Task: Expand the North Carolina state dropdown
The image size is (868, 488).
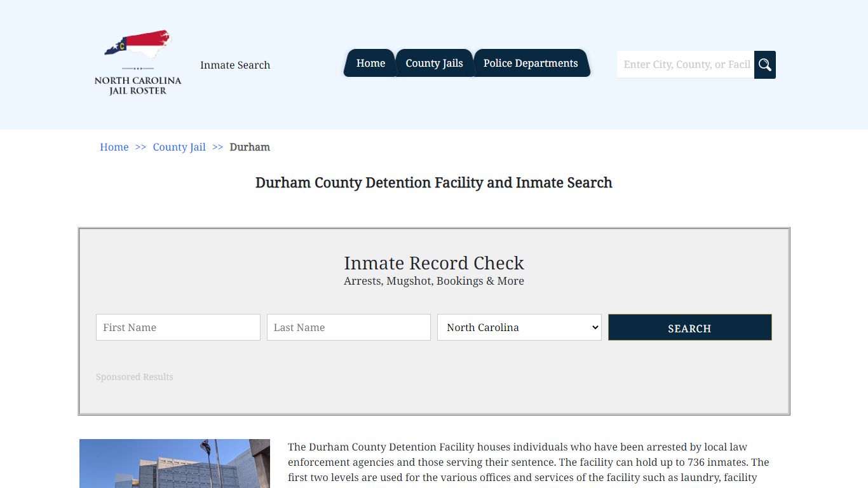Action: pos(519,327)
